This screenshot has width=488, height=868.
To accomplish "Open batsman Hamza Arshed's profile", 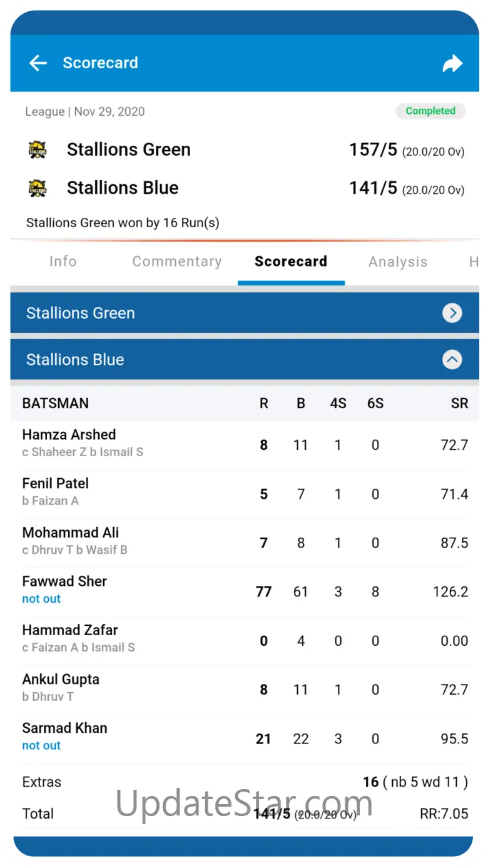I will pos(69,434).
